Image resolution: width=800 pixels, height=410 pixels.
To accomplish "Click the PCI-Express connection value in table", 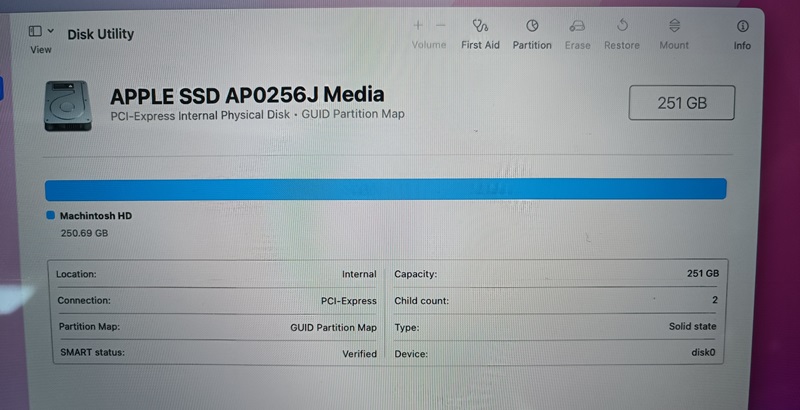I will click(x=348, y=301).
